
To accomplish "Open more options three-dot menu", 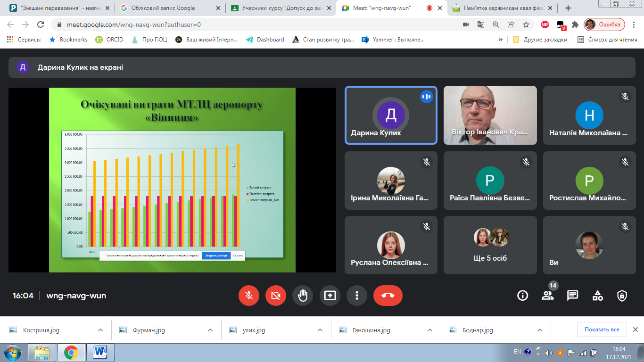I will click(357, 296).
